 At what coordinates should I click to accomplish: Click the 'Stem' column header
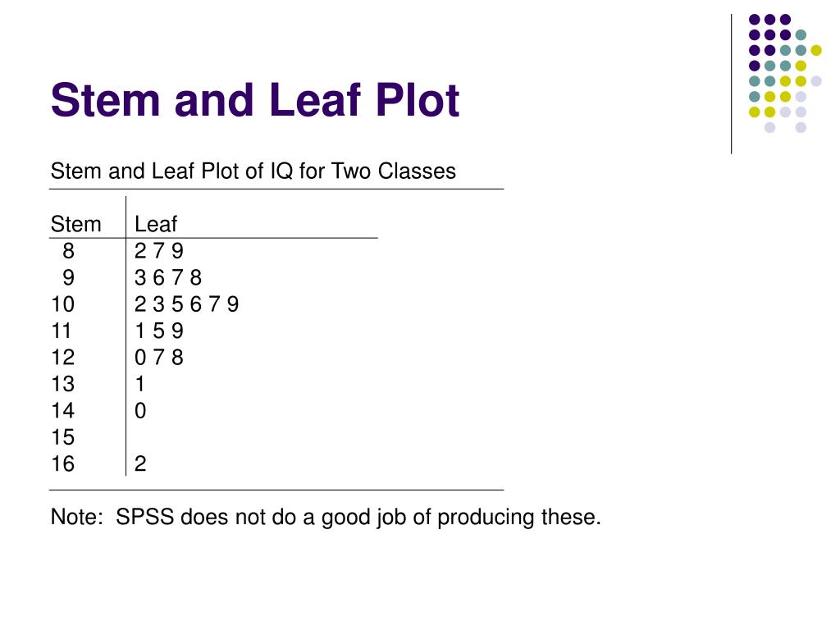point(75,224)
